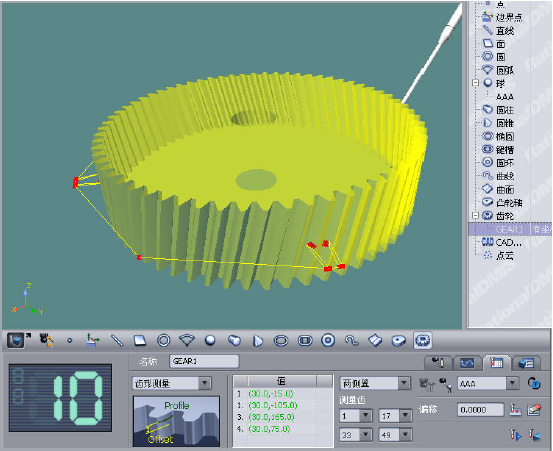Select the camshaft feature tool
The height and width of the screenshot is (451, 553).
tap(399, 340)
